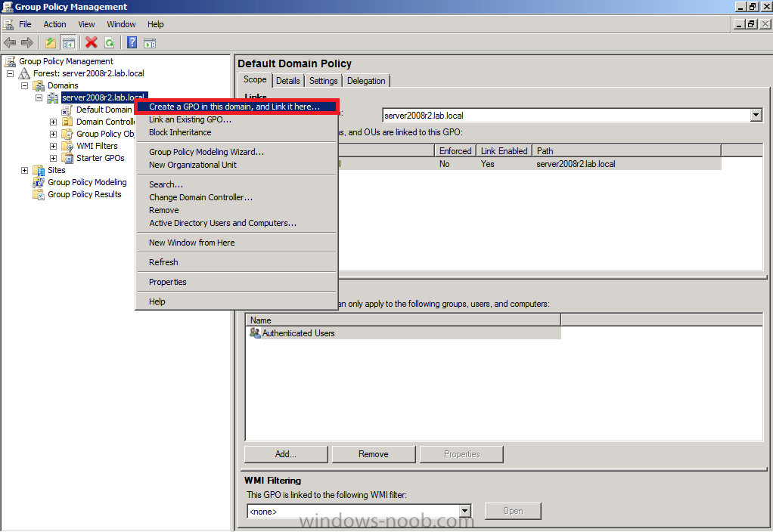Click the Group Policy Modeling icon
Viewport: 773px width, 532px height.
tap(39, 182)
